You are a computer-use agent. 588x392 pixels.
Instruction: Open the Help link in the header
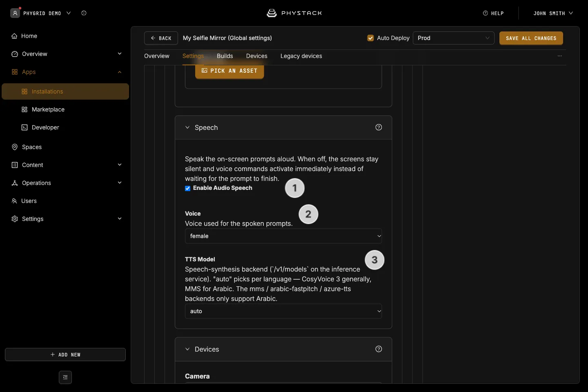493,13
